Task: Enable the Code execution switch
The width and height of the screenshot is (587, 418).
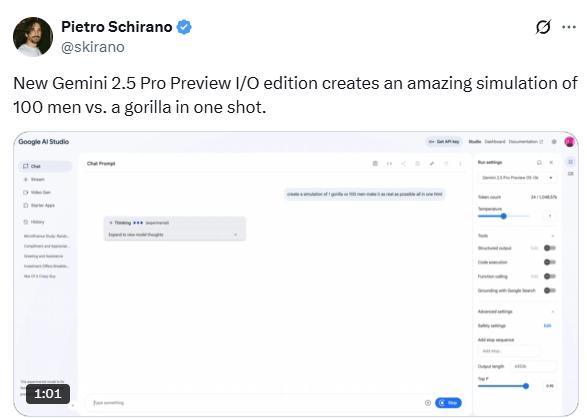Action: click(550, 262)
